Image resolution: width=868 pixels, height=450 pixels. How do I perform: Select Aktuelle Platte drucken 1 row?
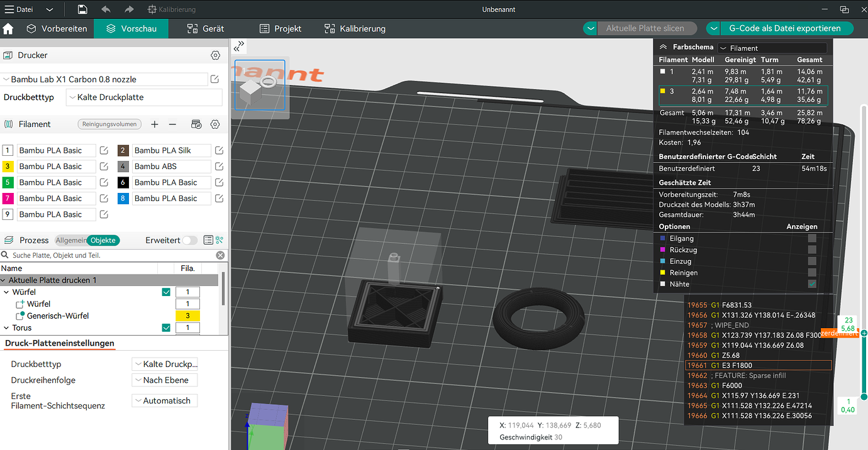[x=109, y=280]
